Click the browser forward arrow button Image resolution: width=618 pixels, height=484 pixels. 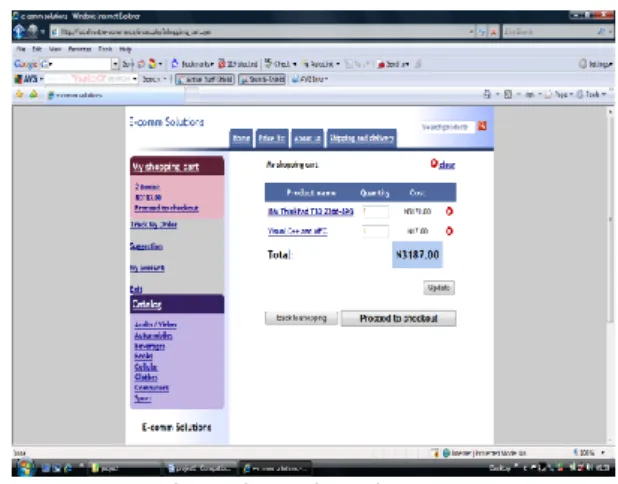coord(32,31)
